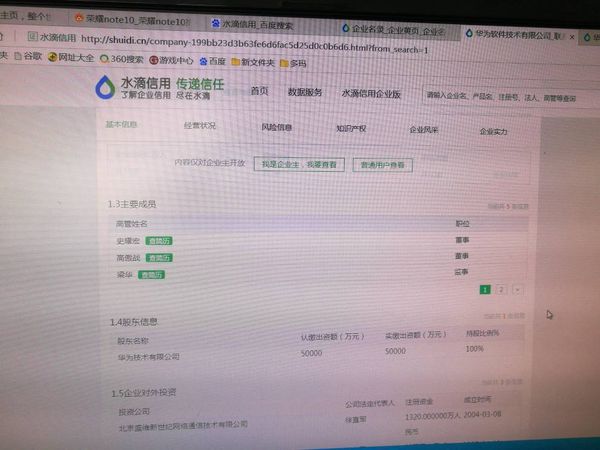This screenshot has height=450, width=600.
Task: Go to 首页 in site navigation
Action: (x=259, y=91)
